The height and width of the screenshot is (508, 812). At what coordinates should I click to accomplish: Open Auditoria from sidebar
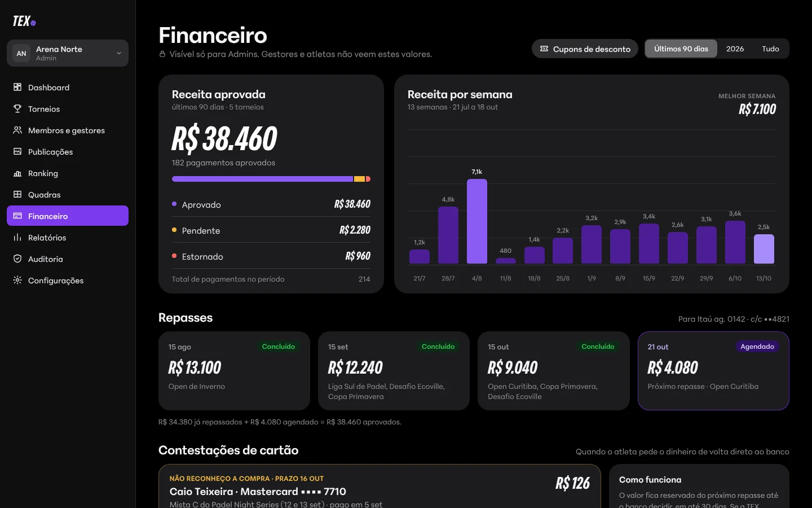pyautogui.click(x=68, y=259)
